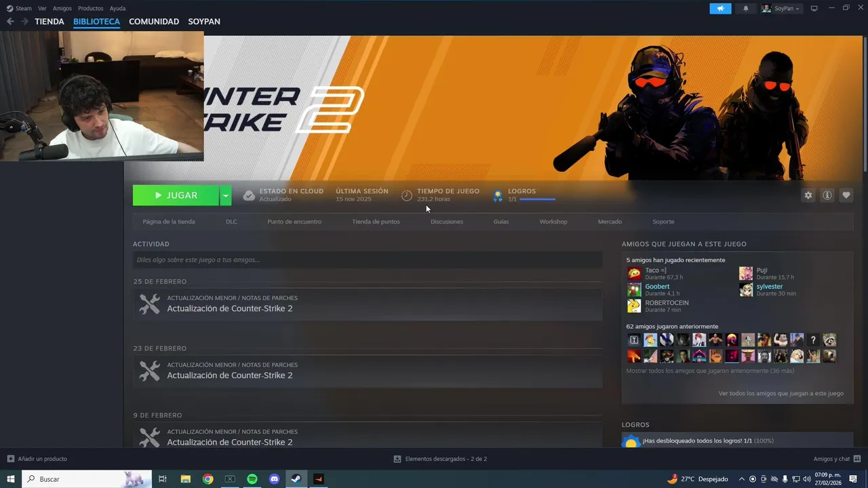Open the Soporte tab
The height and width of the screenshot is (488, 868).
click(663, 222)
